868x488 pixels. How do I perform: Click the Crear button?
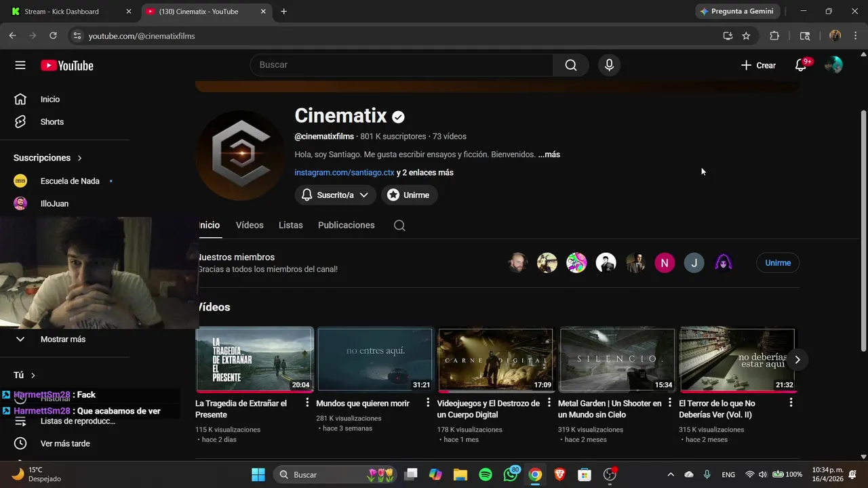tap(758, 65)
